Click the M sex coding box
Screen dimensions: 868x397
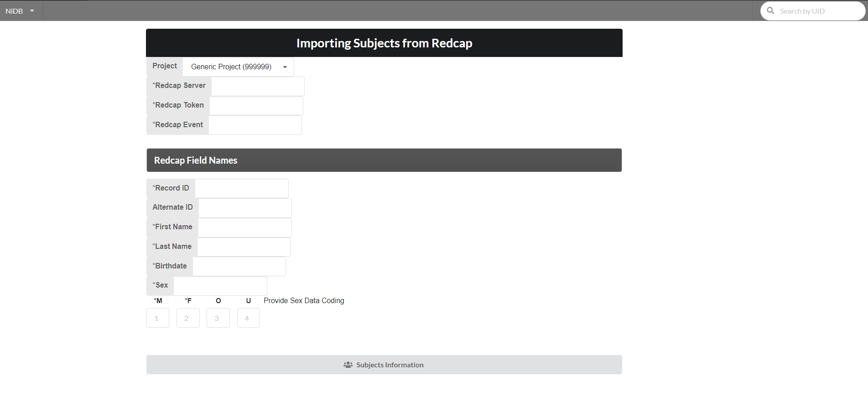pos(158,318)
